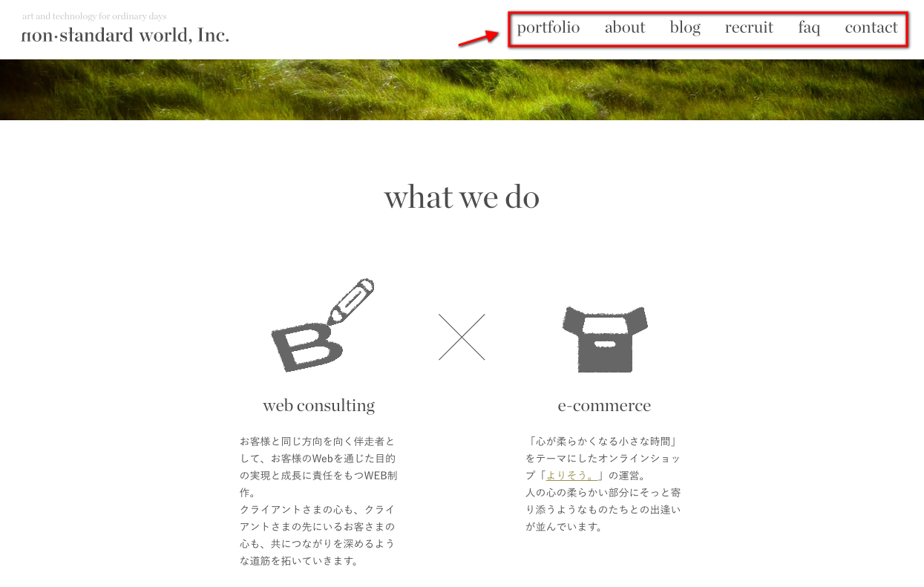Select recruit in the navigation bar
The image size is (924, 587).
click(x=749, y=27)
